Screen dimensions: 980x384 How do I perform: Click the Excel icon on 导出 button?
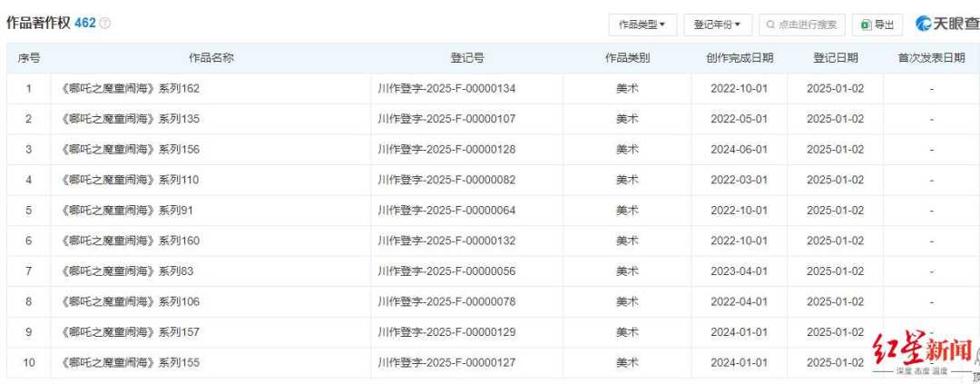coord(866,25)
